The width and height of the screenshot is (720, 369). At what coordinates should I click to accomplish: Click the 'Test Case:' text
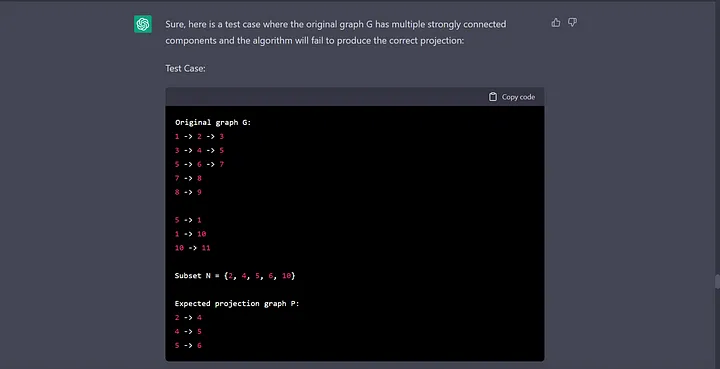click(185, 68)
